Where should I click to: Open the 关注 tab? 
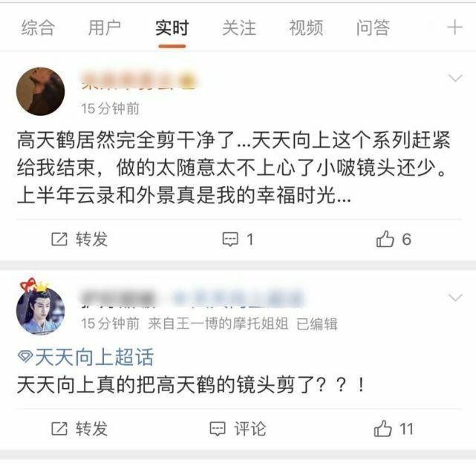(x=239, y=27)
